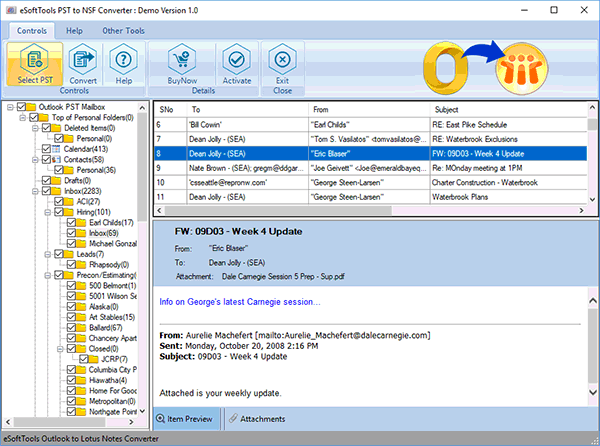The height and width of the screenshot is (446, 600).
Task: Click the Leads(7) folder icon
Action: [69, 254]
